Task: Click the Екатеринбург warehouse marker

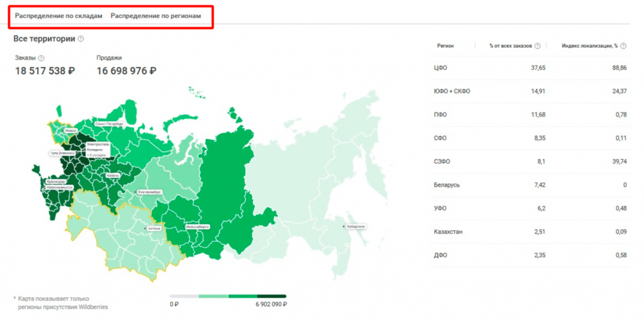Action: pos(148,191)
